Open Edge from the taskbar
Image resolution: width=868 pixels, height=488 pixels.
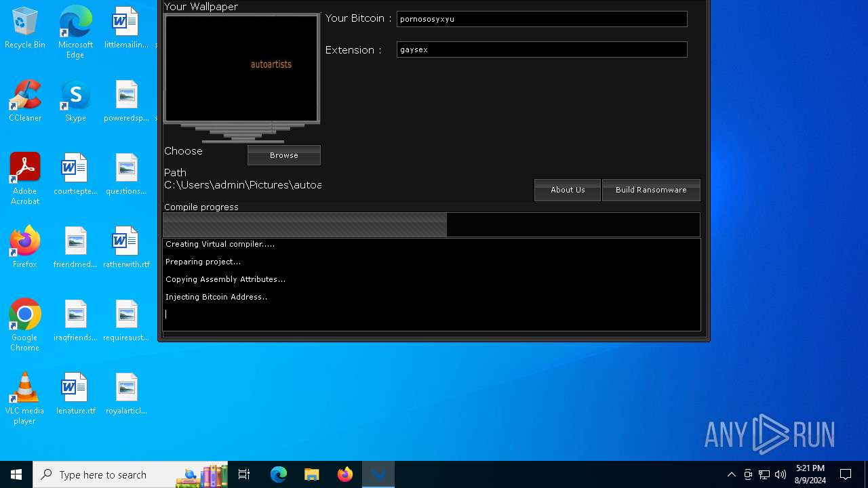[x=279, y=474]
